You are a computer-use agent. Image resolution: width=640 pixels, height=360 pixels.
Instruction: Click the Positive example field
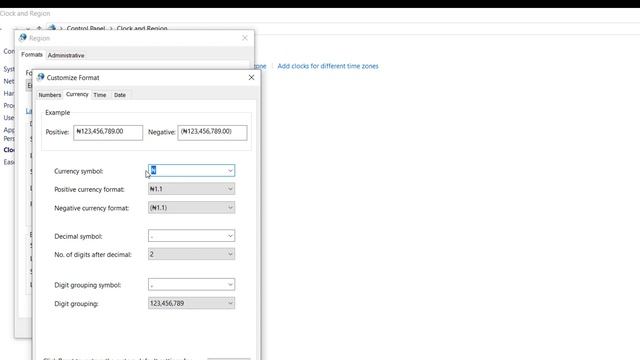(108, 132)
